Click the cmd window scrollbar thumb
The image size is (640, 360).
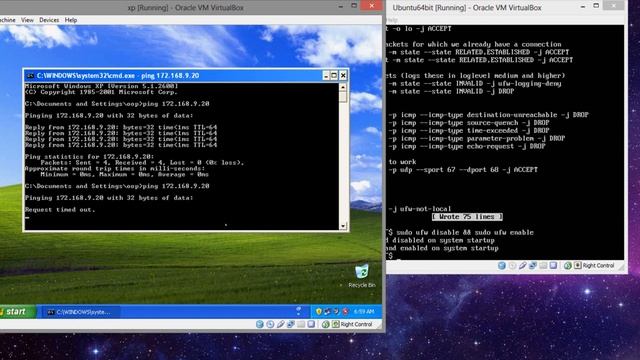click(343, 97)
